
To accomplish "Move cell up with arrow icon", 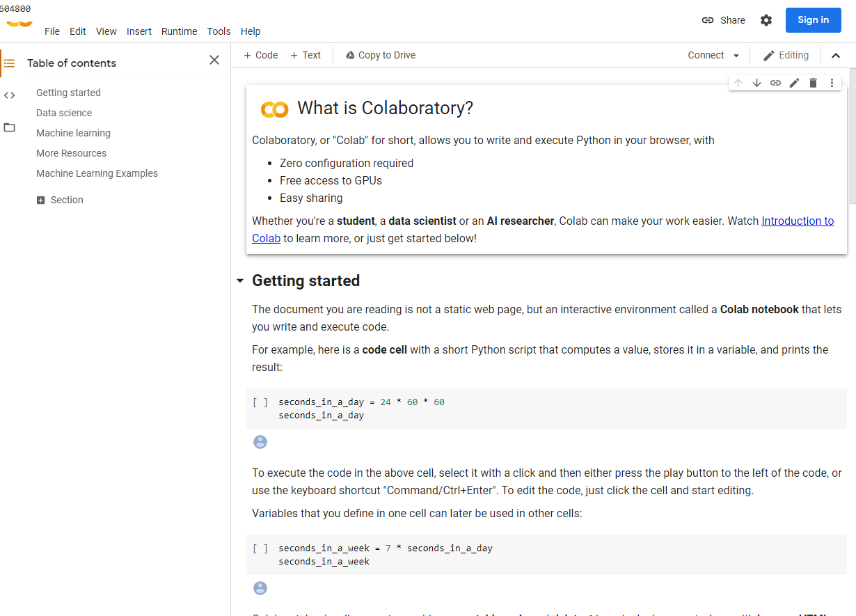I will [x=738, y=83].
